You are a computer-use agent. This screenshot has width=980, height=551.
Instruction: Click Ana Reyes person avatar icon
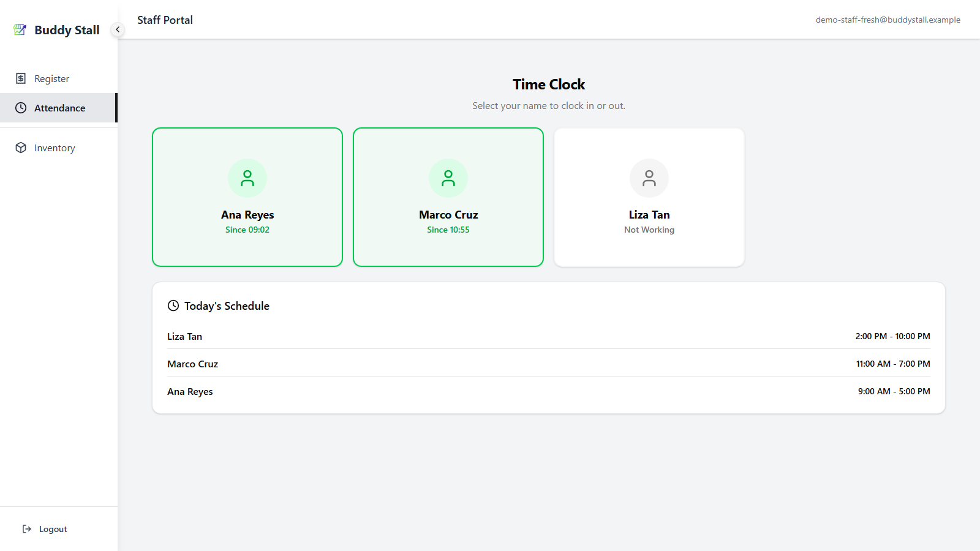tap(247, 178)
